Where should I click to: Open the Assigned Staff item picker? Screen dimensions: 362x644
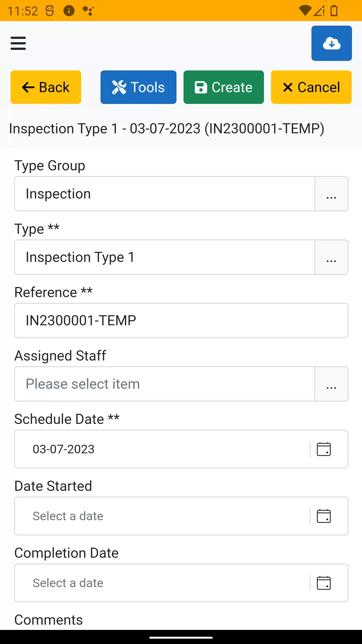tap(331, 384)
